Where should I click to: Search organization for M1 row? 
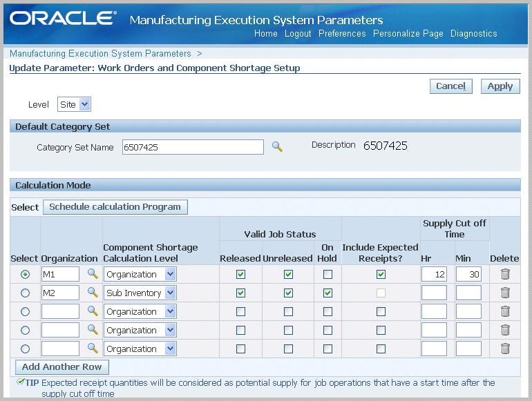pyautogui.click(x=93, y=274)
